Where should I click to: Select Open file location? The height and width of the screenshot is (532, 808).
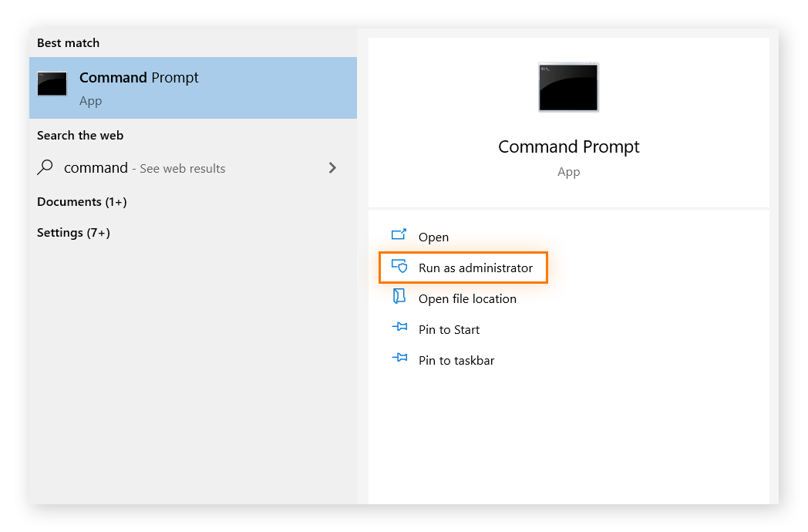(466, 298)
